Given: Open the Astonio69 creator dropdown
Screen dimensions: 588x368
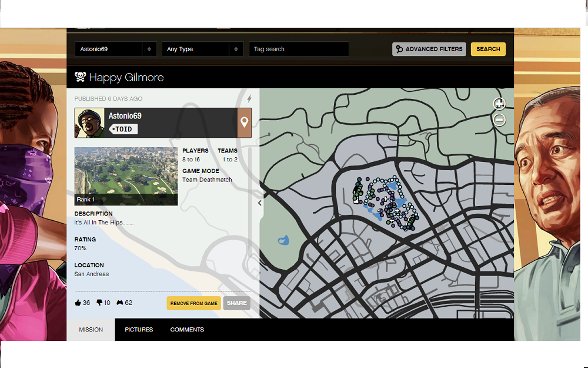Looking at the screenshot, I should (116, 49).
